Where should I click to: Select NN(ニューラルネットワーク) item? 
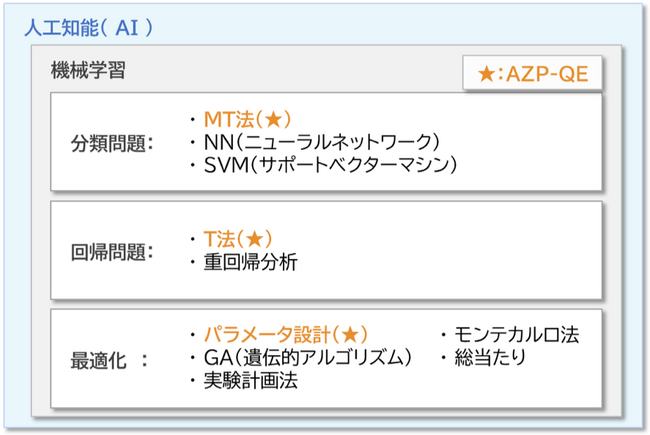(x=320, y=142)
